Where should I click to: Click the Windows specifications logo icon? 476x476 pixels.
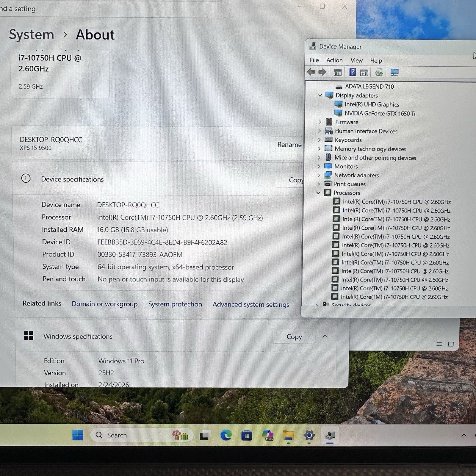tap(29, 336)
